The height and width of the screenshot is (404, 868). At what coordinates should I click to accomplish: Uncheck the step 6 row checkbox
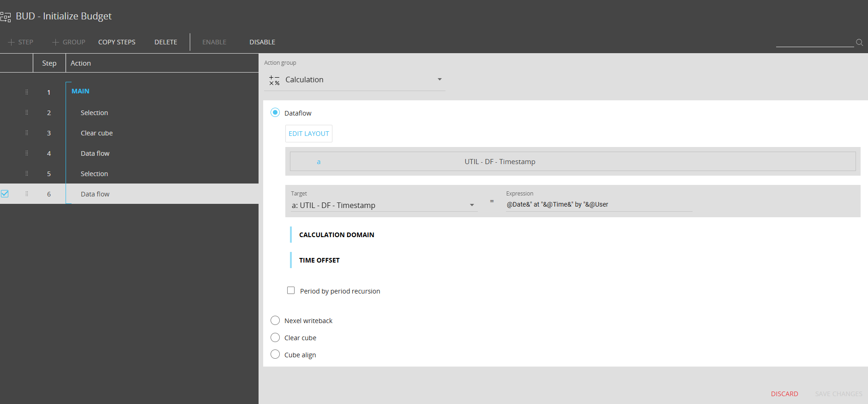[5, 194]
